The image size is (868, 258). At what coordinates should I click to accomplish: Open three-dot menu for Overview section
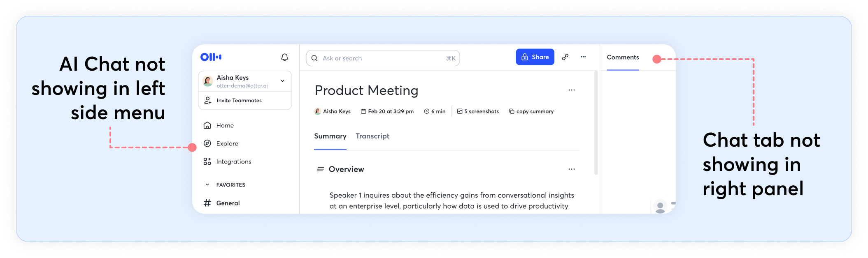(x=572, y=169)
